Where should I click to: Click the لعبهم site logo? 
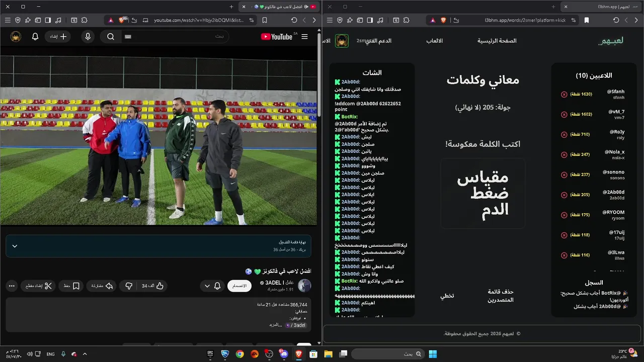611,41
